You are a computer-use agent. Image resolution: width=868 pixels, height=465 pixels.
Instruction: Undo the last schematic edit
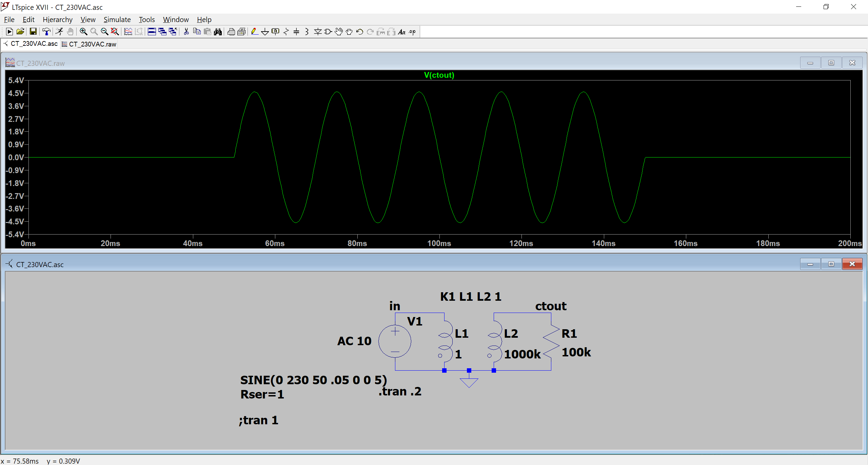[359, 32]
